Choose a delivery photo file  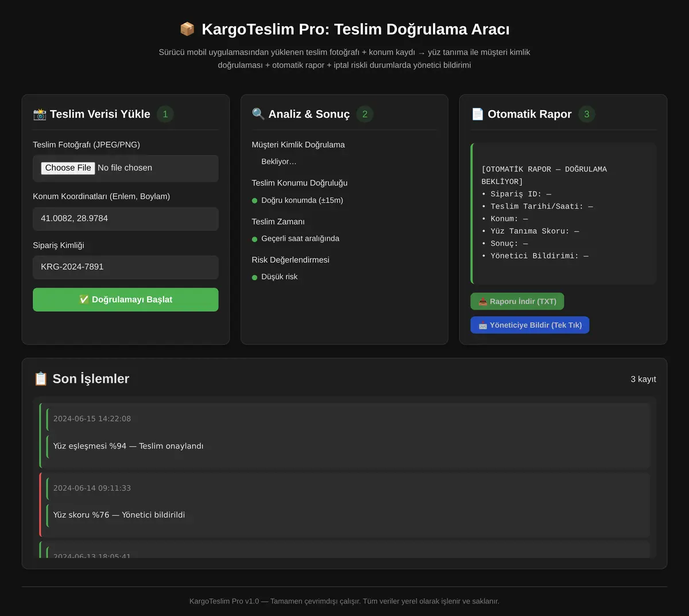68,168
